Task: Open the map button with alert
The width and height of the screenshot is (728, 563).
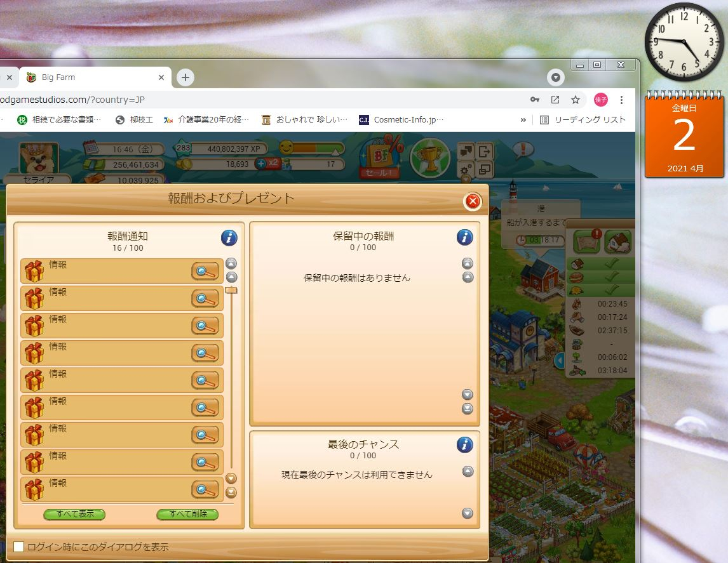Action: (x=588, y=241)
